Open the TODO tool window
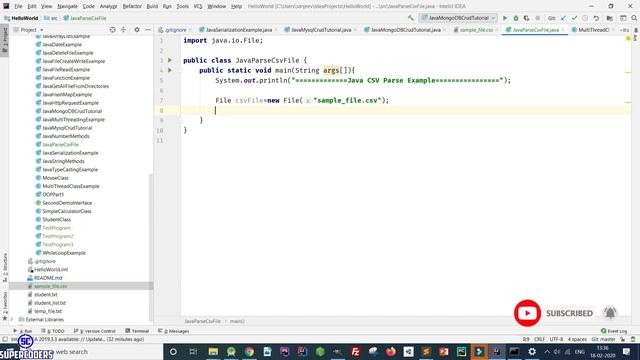The height and width of the screenshot is (360, 640). tap(53, 331)
